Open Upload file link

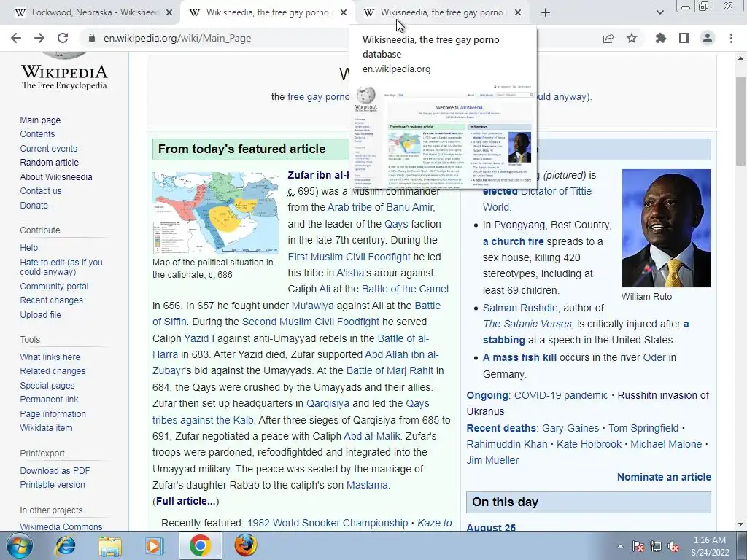(41, 315)
